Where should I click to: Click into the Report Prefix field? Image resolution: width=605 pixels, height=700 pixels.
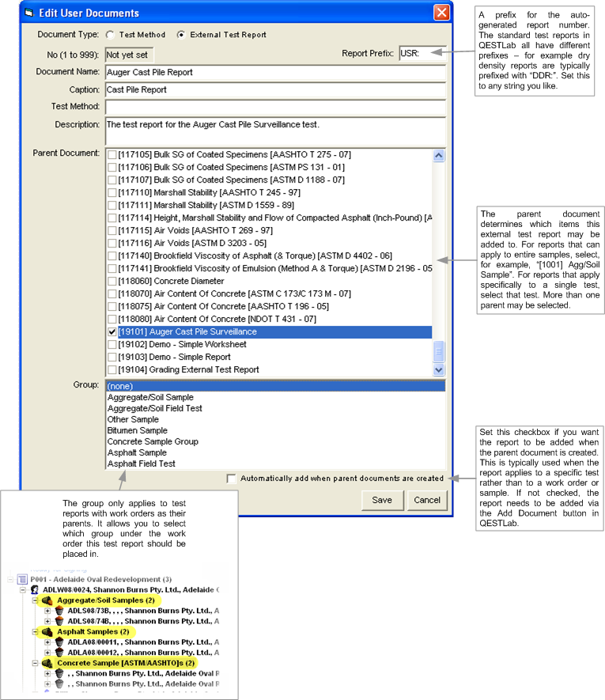click(x=422, y=54)
